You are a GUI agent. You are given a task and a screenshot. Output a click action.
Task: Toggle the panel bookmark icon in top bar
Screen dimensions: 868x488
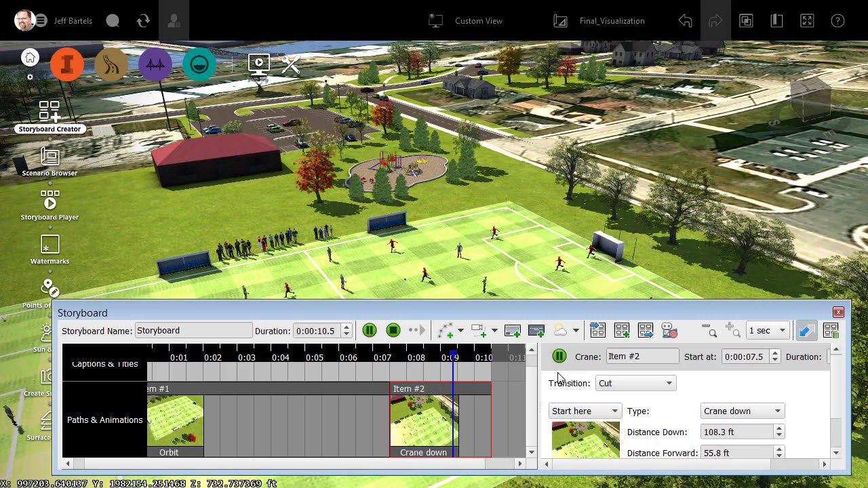point(776,21)
